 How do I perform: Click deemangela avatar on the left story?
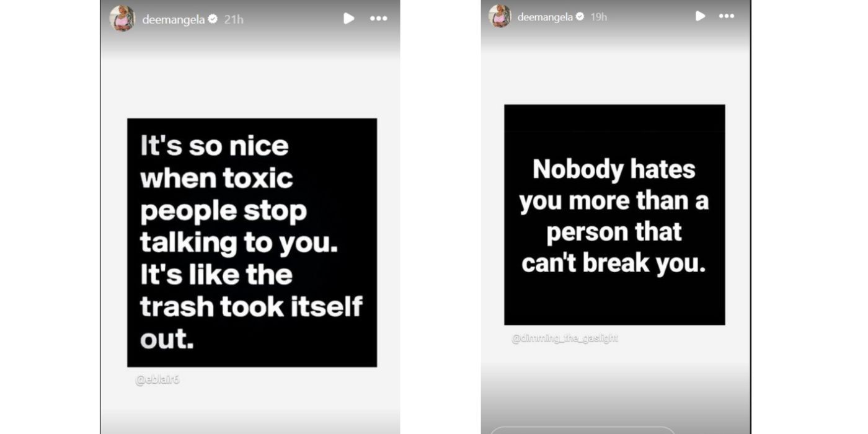pos(122,19)
